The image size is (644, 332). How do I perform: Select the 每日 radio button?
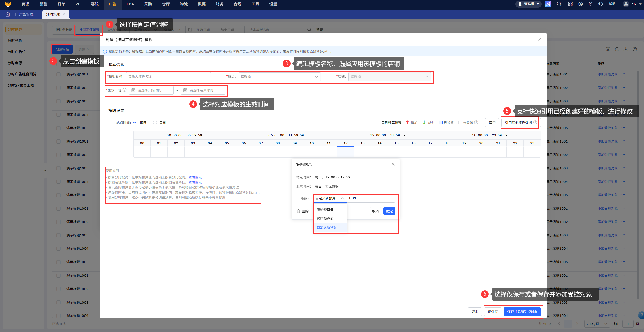coord(135,123)
